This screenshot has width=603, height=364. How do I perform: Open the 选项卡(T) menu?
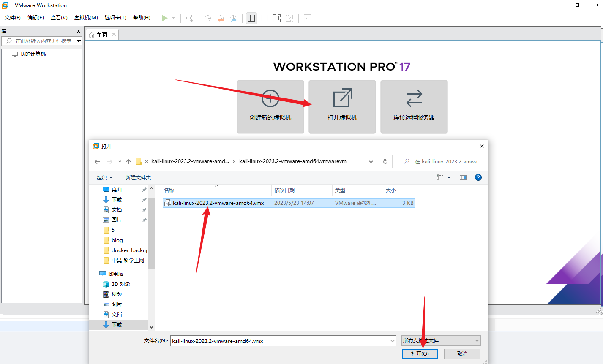(115, 18)
